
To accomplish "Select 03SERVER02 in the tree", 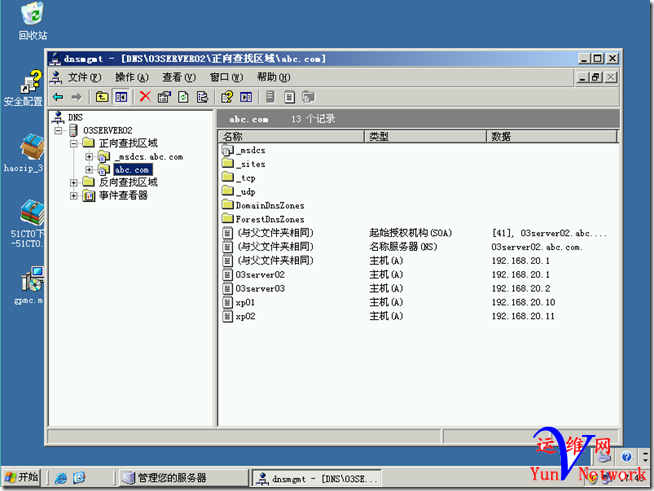I will click(x=108, y=131).
